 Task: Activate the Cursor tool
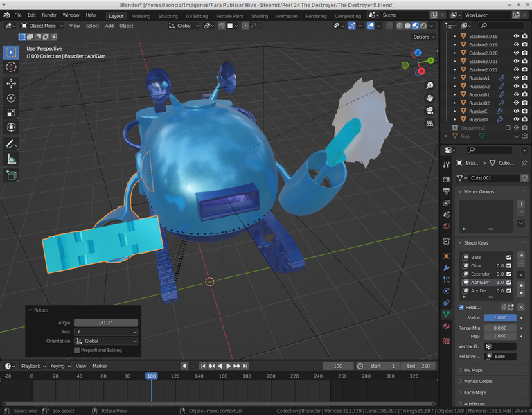tap(11, 67)
